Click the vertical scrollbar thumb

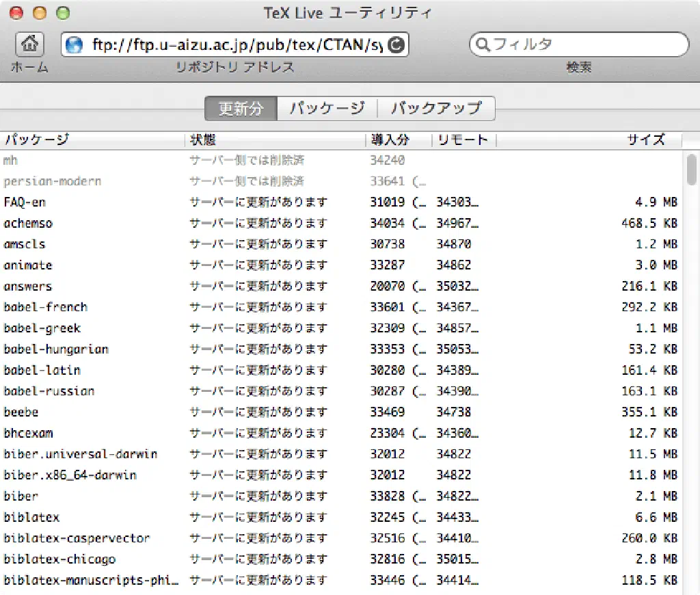(691, 169)
